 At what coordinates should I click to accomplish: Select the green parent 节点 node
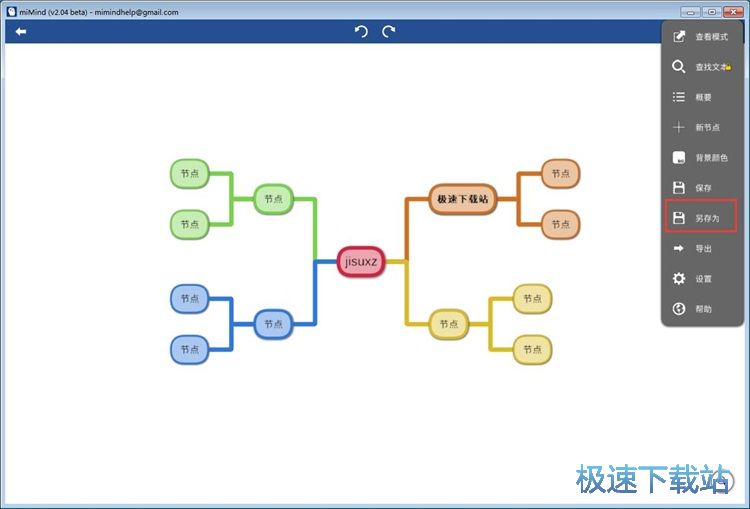coord(274,199)
